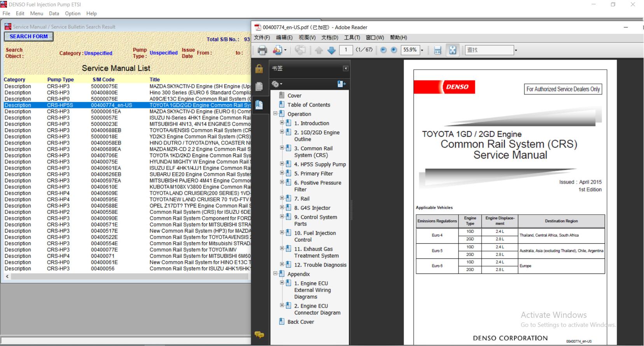Click the S/M Code column header
Viewport: 644px width, 346px height.
[x=103, y=79]
